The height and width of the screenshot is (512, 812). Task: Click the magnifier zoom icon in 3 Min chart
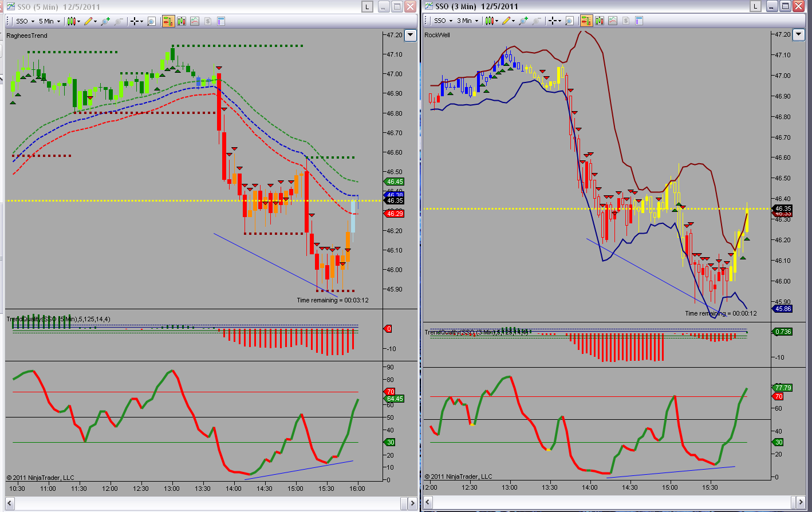569,21
